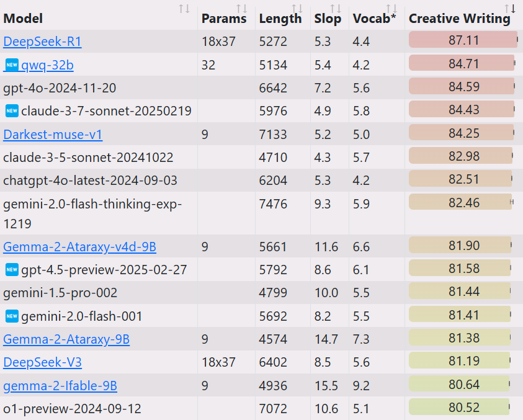Image resolution: width=523 pixels, height=420 pixels.
Task: Click the NEW badge beside qwq-32b
Action: pyautogui.click(x=12, y=65)
